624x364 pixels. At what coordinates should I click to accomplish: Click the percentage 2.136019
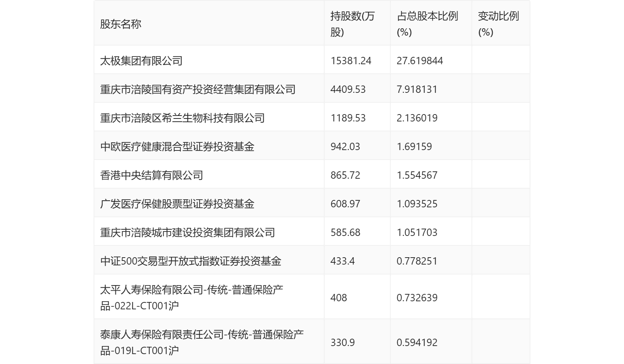[x=417, y=118]
